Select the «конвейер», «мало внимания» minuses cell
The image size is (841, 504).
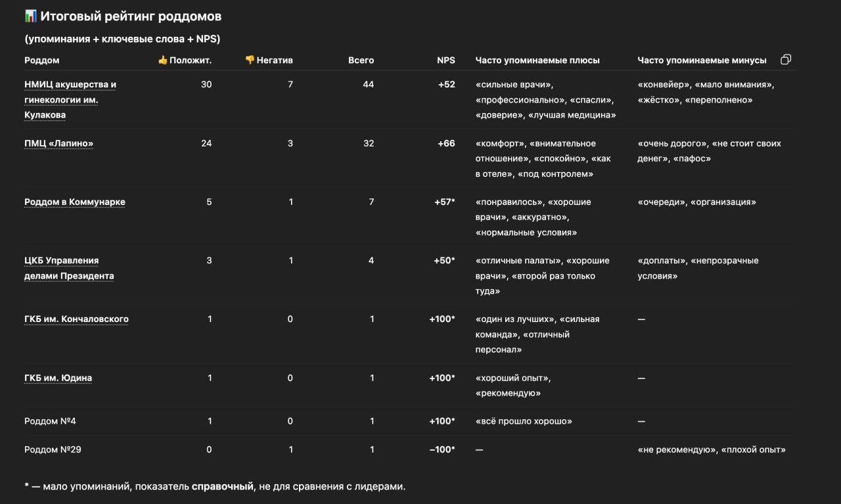tap(706, 93)
